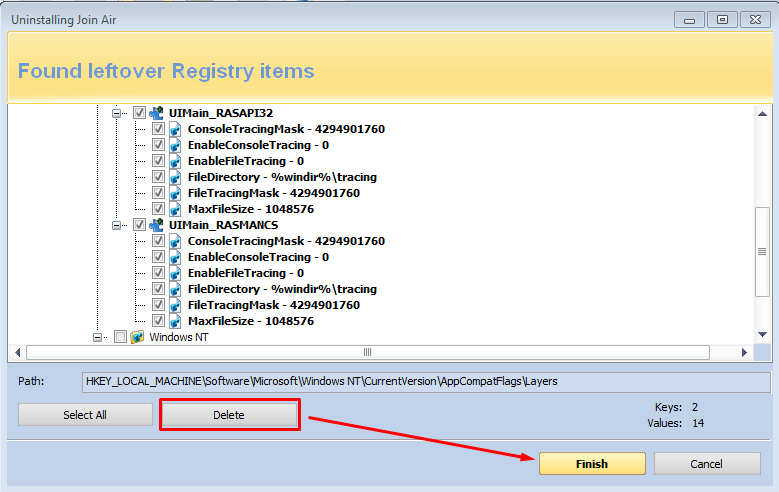The image size is (779, 492).
Task: Close the Uninstalling Join Air window
Action: coord(755,20)
